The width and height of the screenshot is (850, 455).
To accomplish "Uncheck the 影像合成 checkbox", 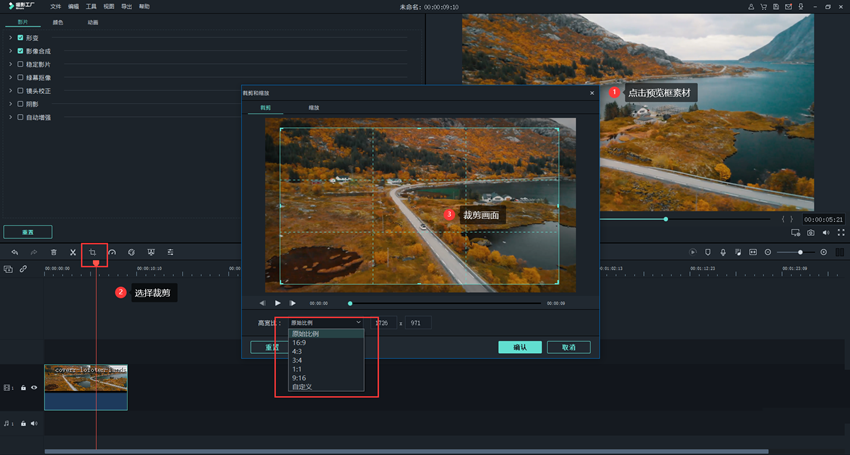I will (20, 51).
